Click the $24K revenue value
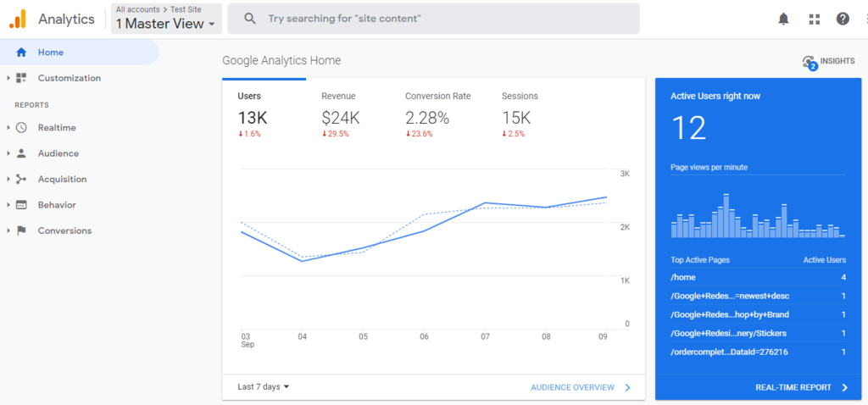 [x=341, y=118]
